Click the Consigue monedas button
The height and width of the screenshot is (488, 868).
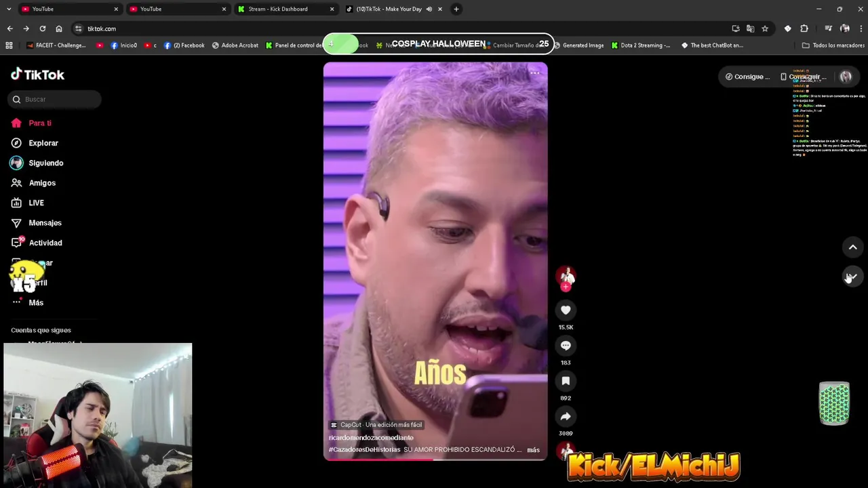(747, 77)
